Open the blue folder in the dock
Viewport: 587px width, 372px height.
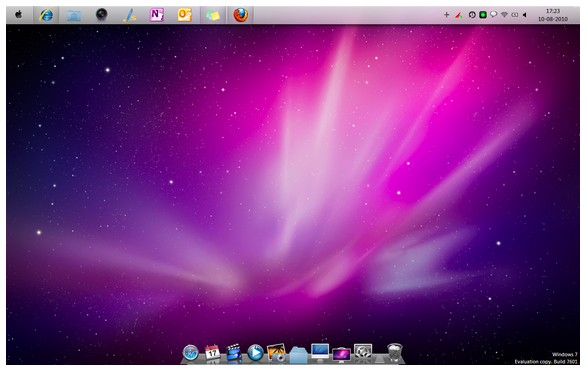point(298,354)
